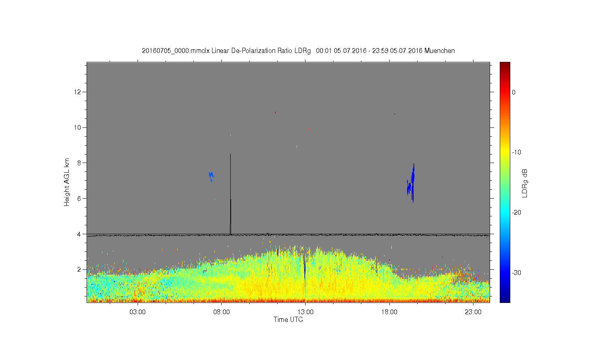Click the small light-blue echo patch near 07:00
The height and width of the screenshot is (364, 607).
click(x=211, y=176)
